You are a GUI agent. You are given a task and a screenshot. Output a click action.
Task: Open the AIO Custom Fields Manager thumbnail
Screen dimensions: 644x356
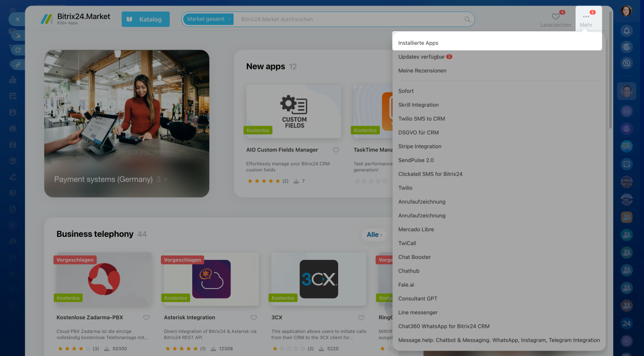(293, 111)
